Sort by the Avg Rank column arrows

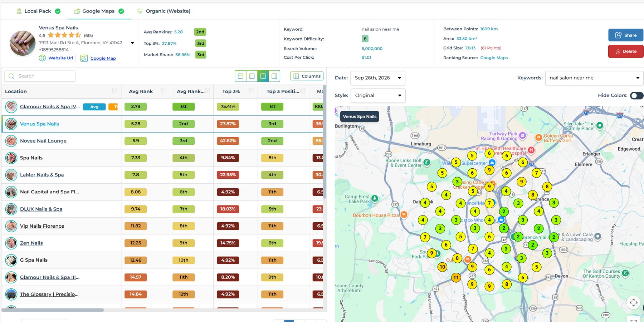click(x=163, y=91)
